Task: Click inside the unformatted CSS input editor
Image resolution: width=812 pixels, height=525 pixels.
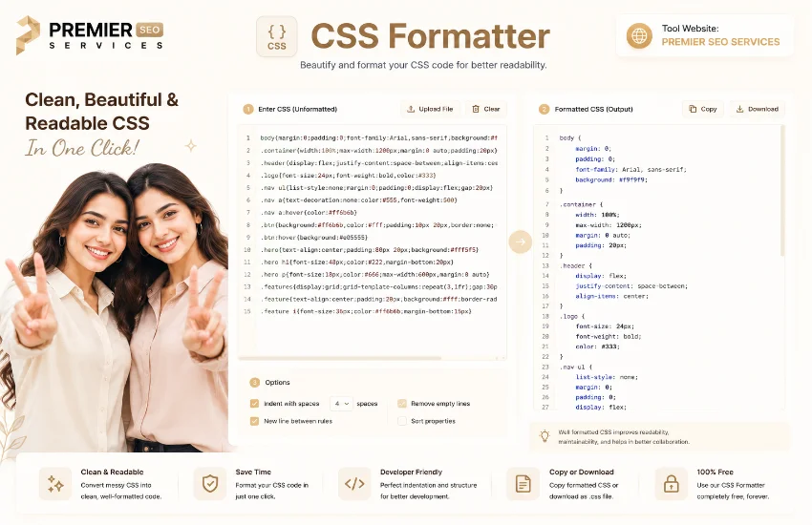Action: pos(372,241)
